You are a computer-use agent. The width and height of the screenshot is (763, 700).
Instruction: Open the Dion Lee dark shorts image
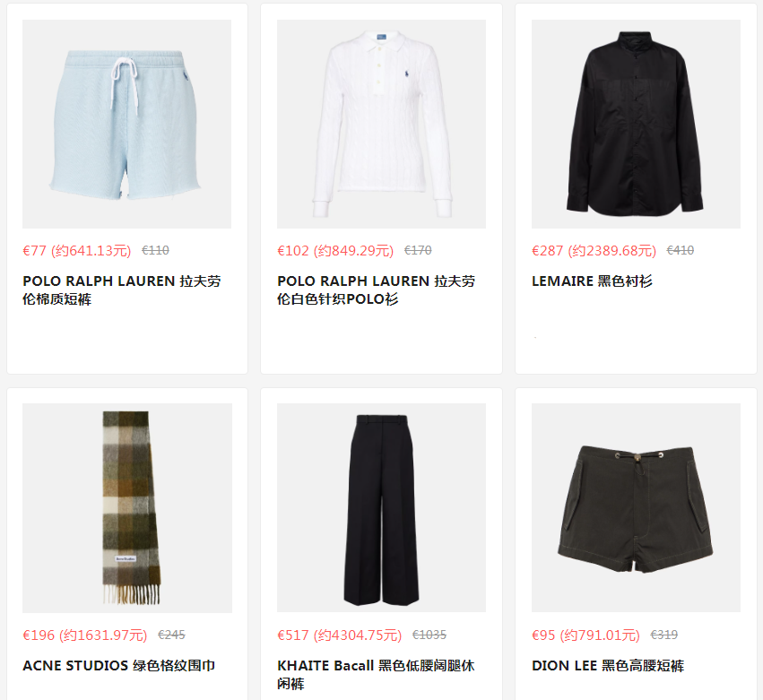(636, 508)
